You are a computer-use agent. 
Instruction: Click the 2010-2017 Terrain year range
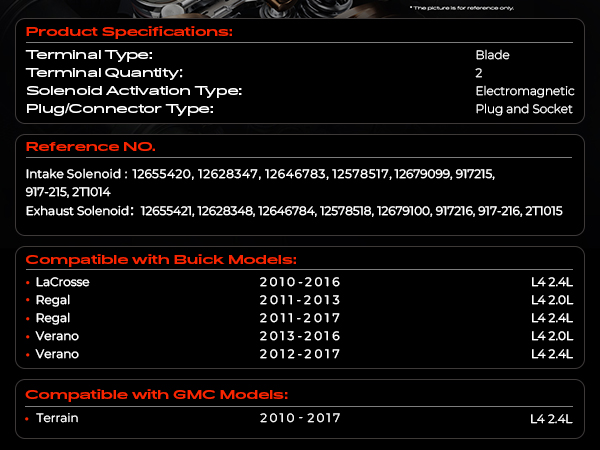point(300,418)
